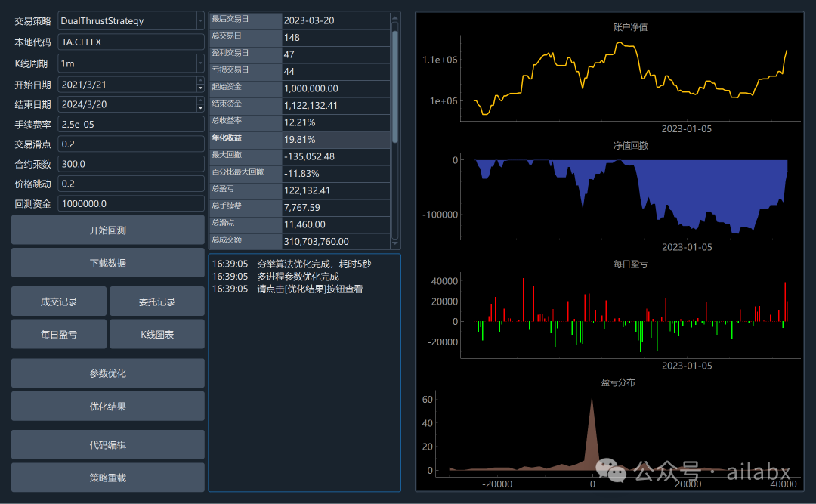Increment the 结束日期 date stepper up arrow
The width and height of the screenshot is (816, 504).
pyautogui.click(x=200, y=100)
